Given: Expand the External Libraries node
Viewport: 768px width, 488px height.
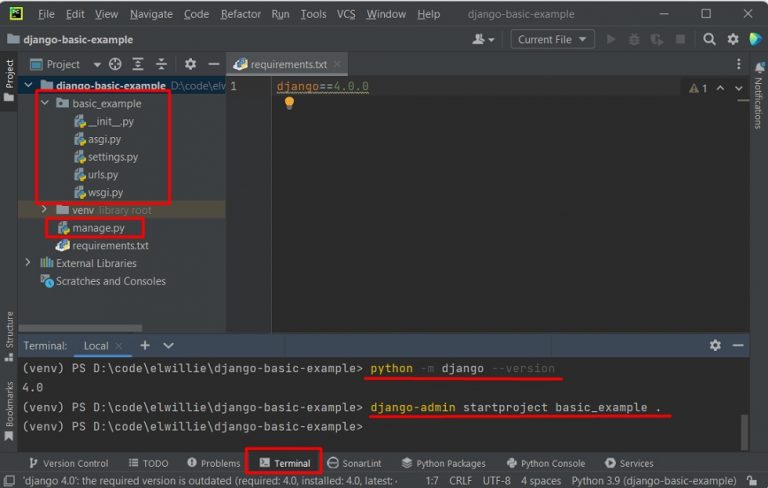Looking at the screenshot, I should [28, 263].
